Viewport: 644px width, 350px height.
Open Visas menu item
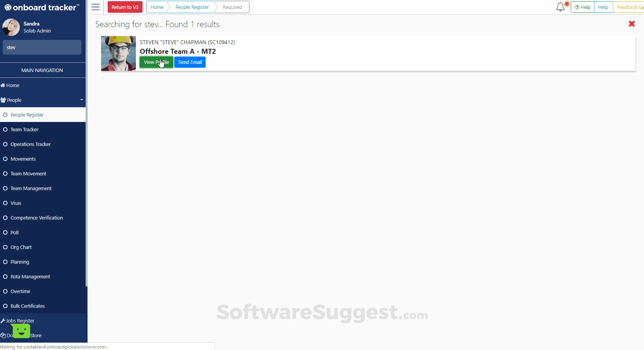click(43, 203)
